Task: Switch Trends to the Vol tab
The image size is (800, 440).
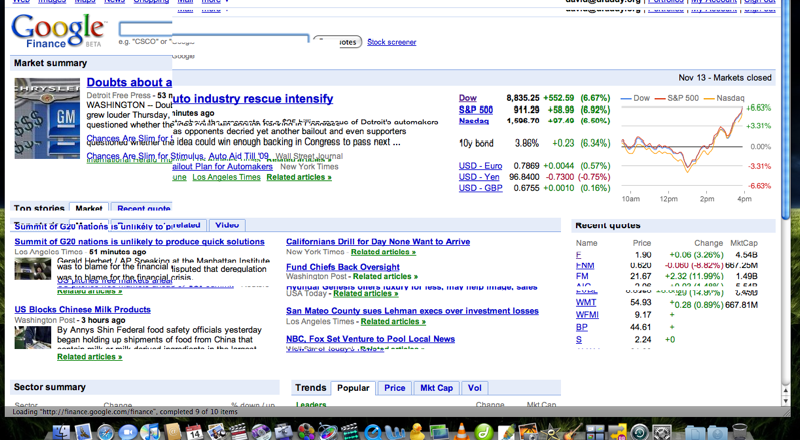Action: pyautogui.click(x=474, y=388)
